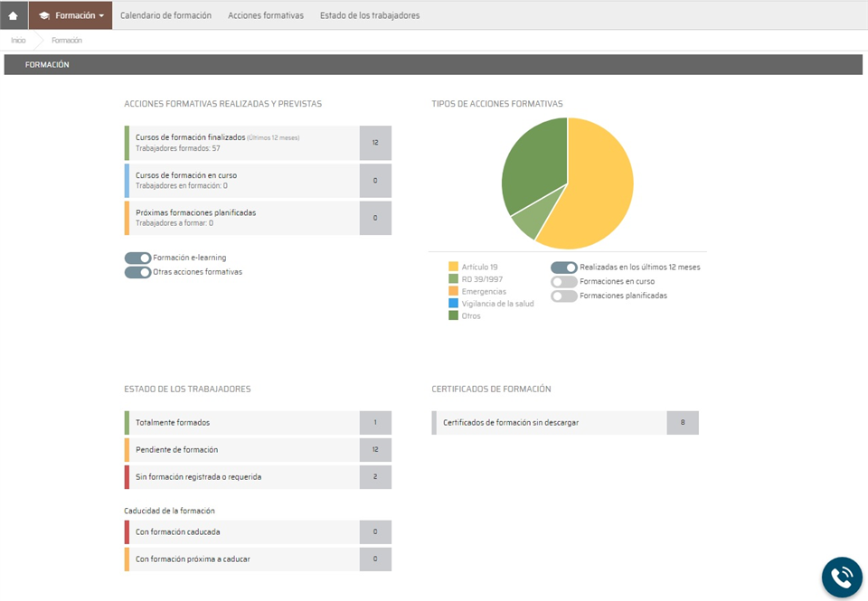The image size is (868, 601).
Task: Click the dark green Otros legend swatch
Action: (x=453, y=315)
